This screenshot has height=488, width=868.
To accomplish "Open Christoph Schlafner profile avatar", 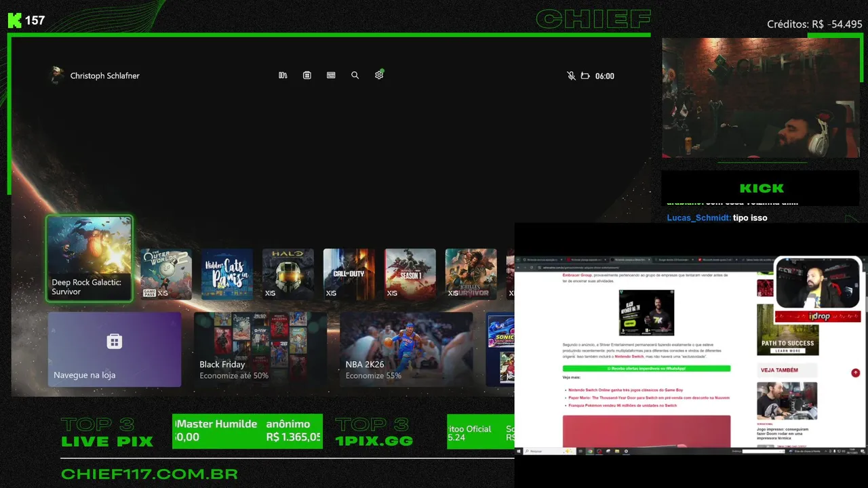I will tap(57, 75).
